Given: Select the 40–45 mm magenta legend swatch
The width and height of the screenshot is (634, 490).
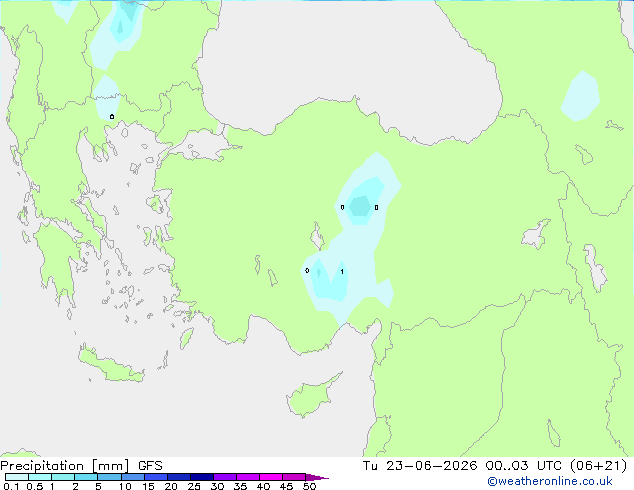Looking at the screenshot, I should point(271,477).
